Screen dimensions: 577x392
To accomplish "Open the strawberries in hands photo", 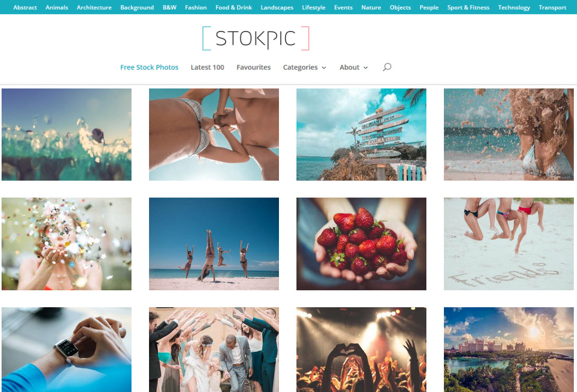I will click(361, 244).
